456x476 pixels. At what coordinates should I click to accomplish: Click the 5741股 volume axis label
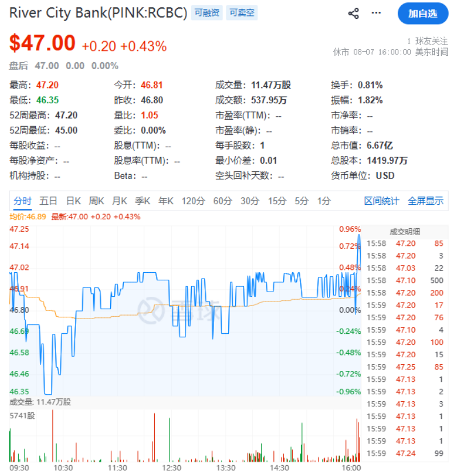click(x=22, y=416)
